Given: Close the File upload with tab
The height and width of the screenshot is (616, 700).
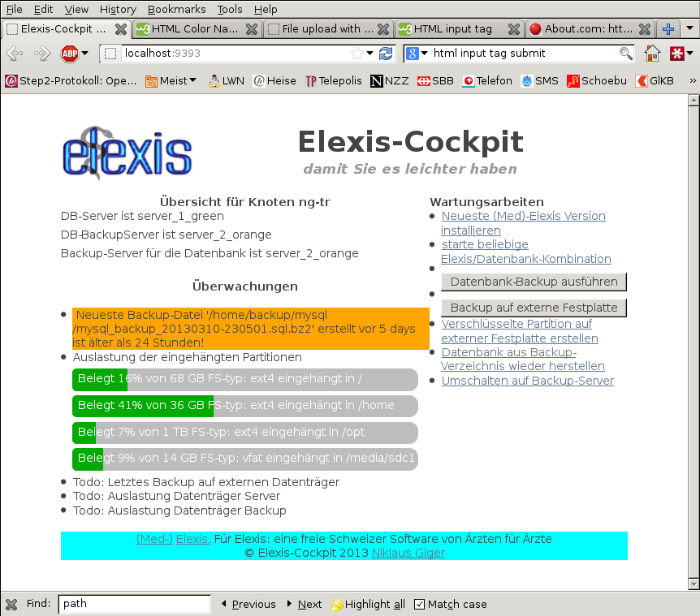Looking at the screenshot, I should [383, 29].
